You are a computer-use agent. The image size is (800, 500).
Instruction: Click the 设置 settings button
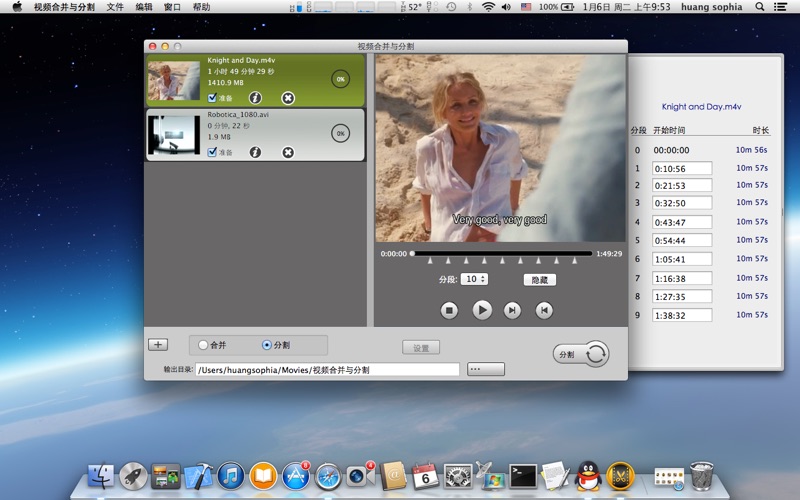421,348
